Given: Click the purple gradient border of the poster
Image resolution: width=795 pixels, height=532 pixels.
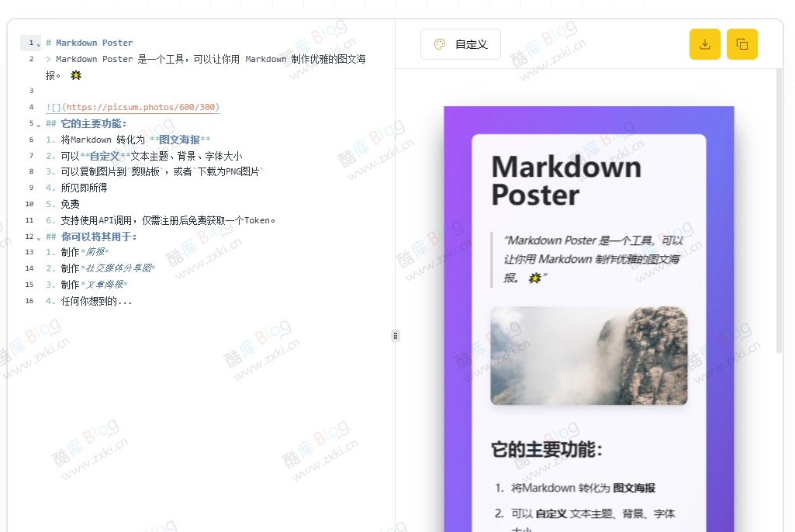Looking at the screenshot, I should pos(458,233).
